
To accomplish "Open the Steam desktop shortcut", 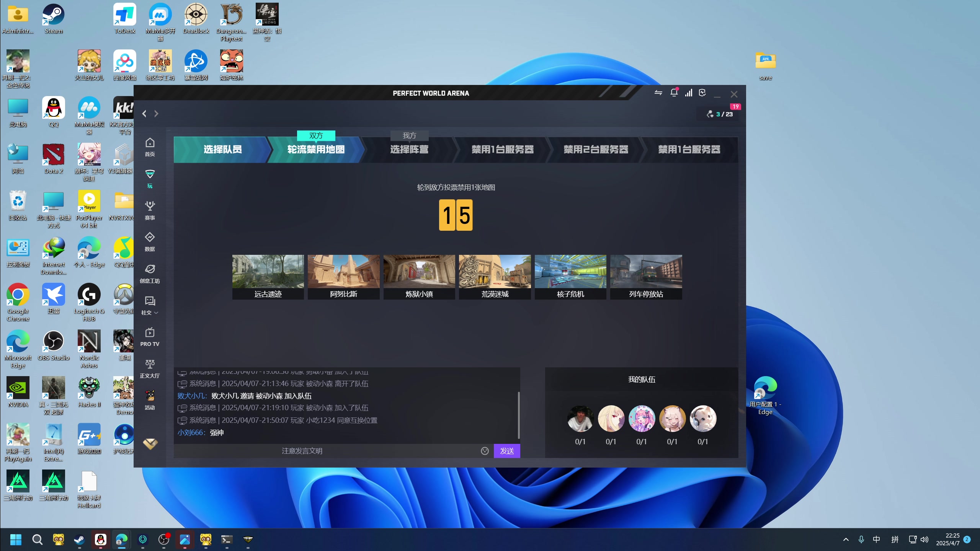I will pyautogui.click(x=54, y=18).
